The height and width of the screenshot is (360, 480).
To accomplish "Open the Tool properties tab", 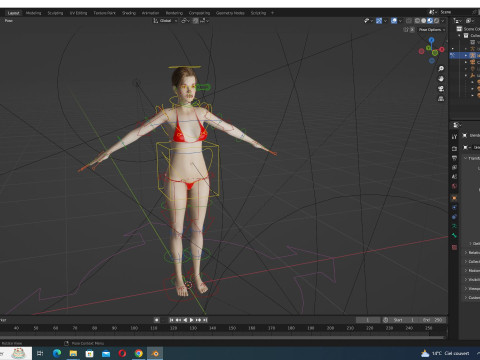I will tap(454, 137).
